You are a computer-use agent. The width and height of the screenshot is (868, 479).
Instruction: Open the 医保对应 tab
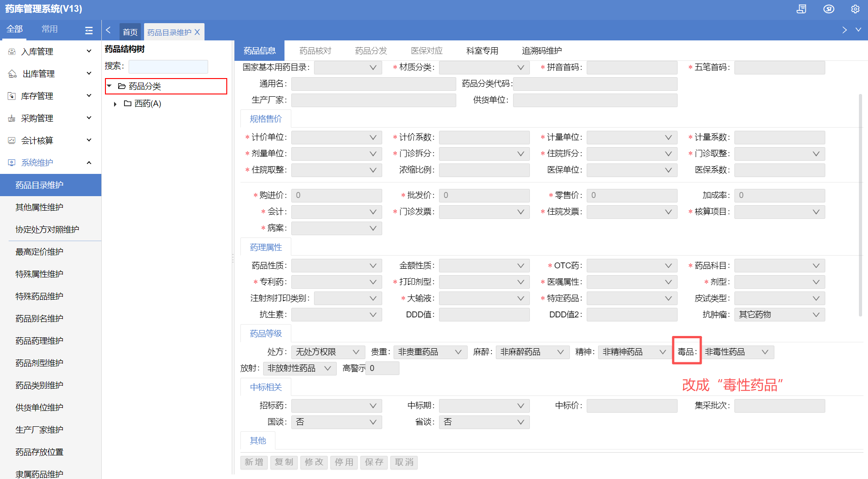[x=427, y=51]
